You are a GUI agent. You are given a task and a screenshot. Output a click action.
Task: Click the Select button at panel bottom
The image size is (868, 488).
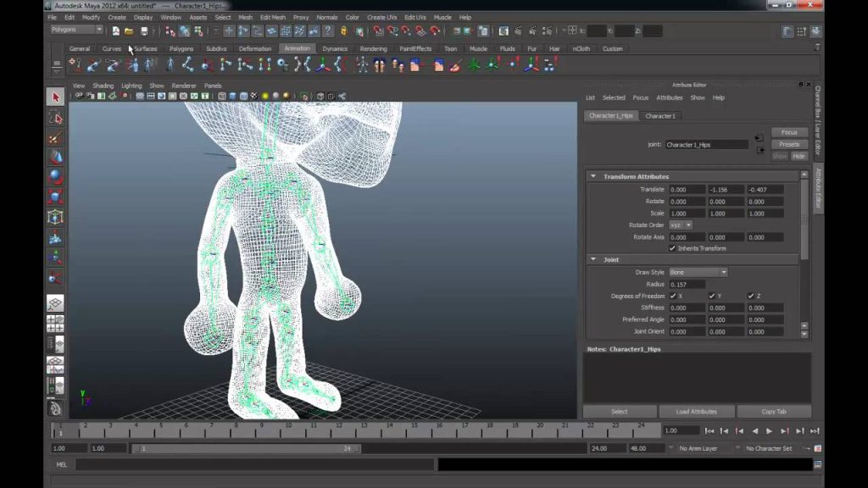[x=620, y=412]
